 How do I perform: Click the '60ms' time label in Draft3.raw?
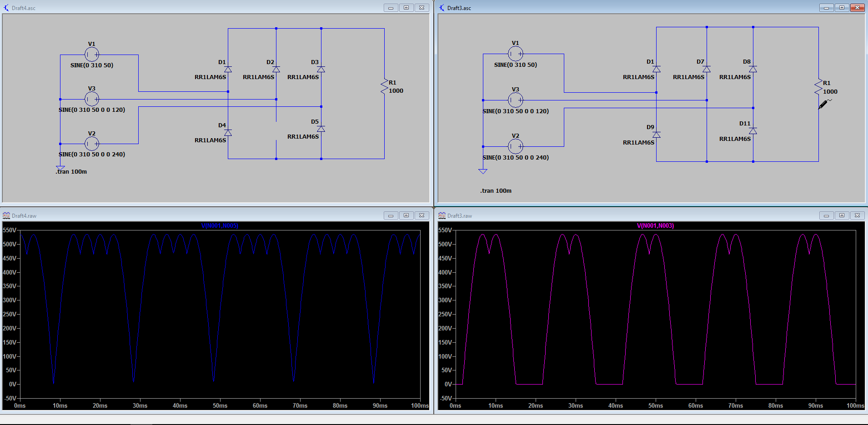click(x=696, y=406)
